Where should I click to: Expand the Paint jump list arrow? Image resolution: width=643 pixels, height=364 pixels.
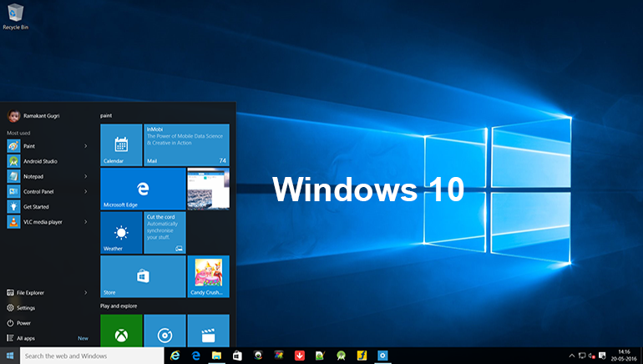86,146
